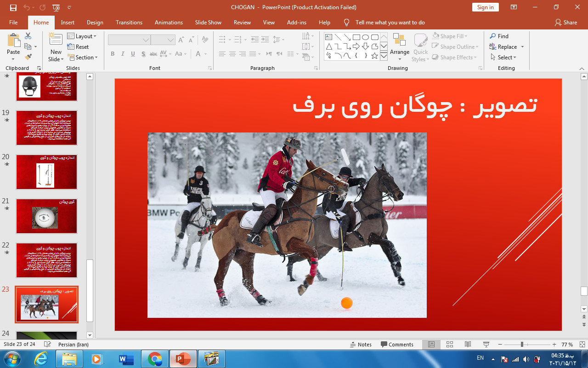Click the Format Painter brush icon

click(28, 57)
